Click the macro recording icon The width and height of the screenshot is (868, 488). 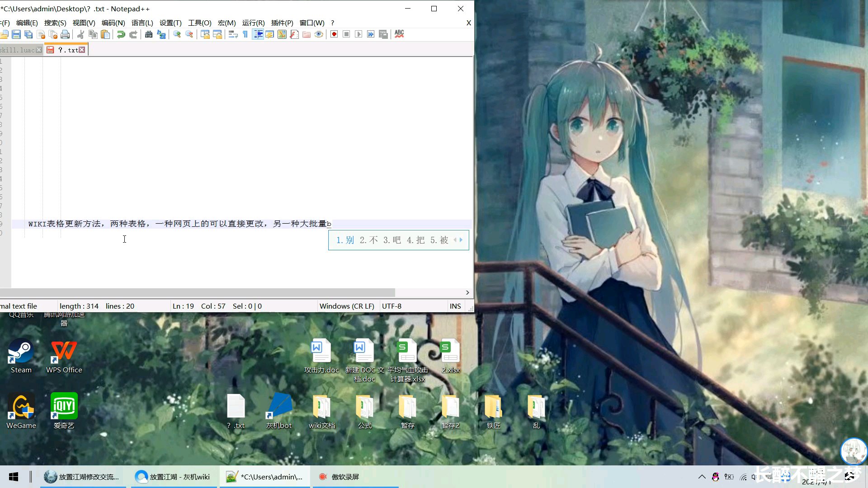[x=334, y=34]
